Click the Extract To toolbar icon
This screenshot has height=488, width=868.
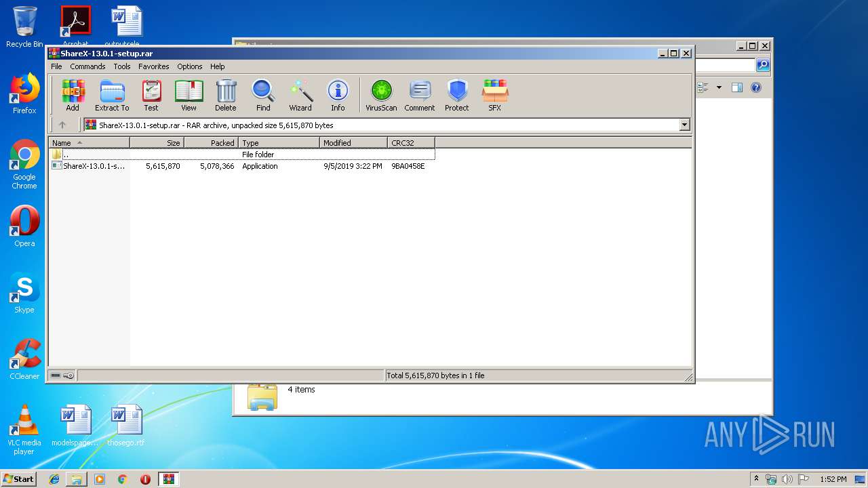click(112, 96)
